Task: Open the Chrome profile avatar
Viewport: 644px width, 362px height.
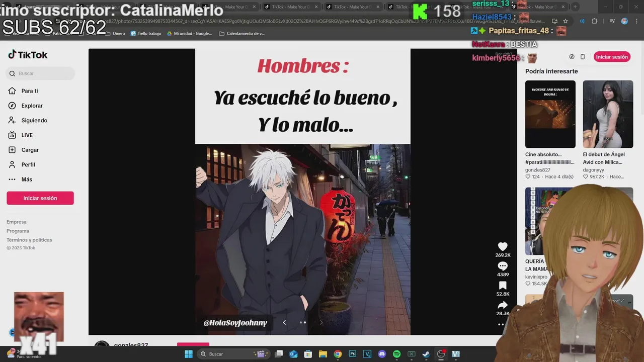Action: [624, 21]
